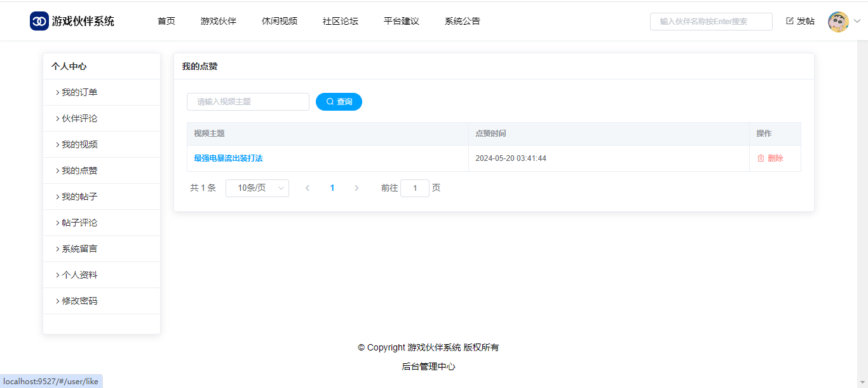This screenshot has height=388, width=868.
Task: Open the 后台管理中心 footer link
Action: coord(428,366)
